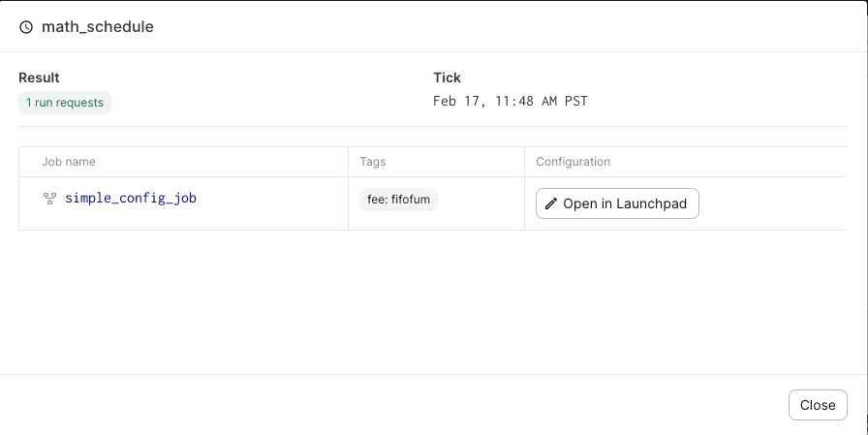Click the clock icon beside math_schedule

[x=26, y=27]
